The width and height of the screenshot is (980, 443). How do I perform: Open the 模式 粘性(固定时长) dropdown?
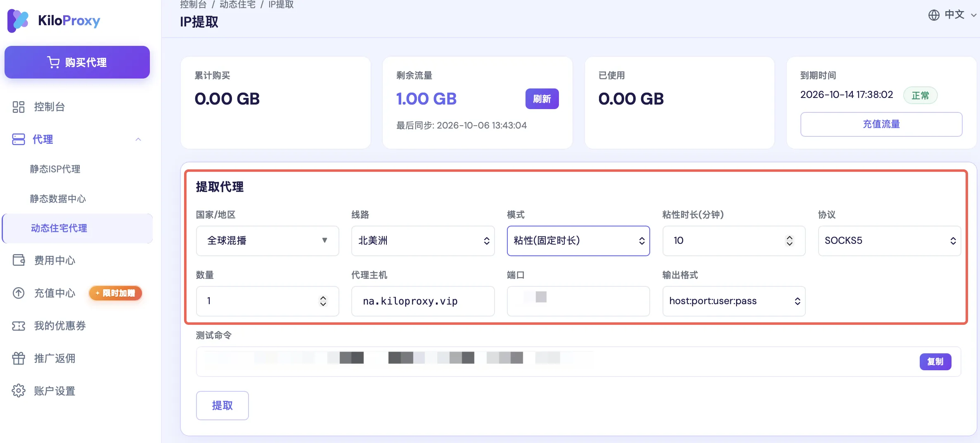pos(578,241)
